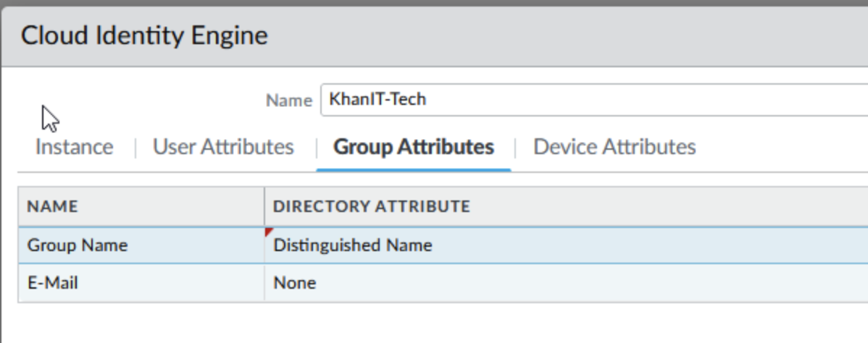This screenshot has height=343, width=868.
Task: Click the separator before the Device Attributes tab
Action: (x=515, y=148)
